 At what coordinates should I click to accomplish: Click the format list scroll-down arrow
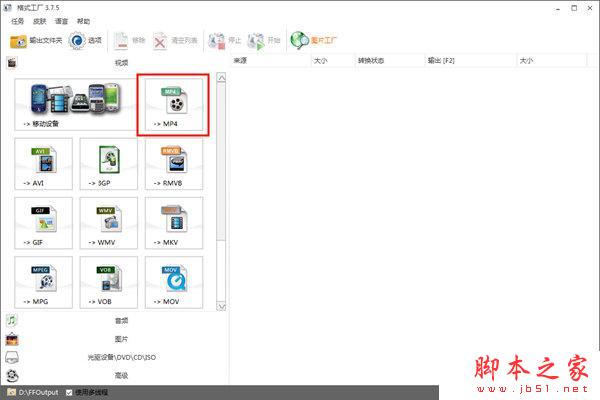click(221, 307)
